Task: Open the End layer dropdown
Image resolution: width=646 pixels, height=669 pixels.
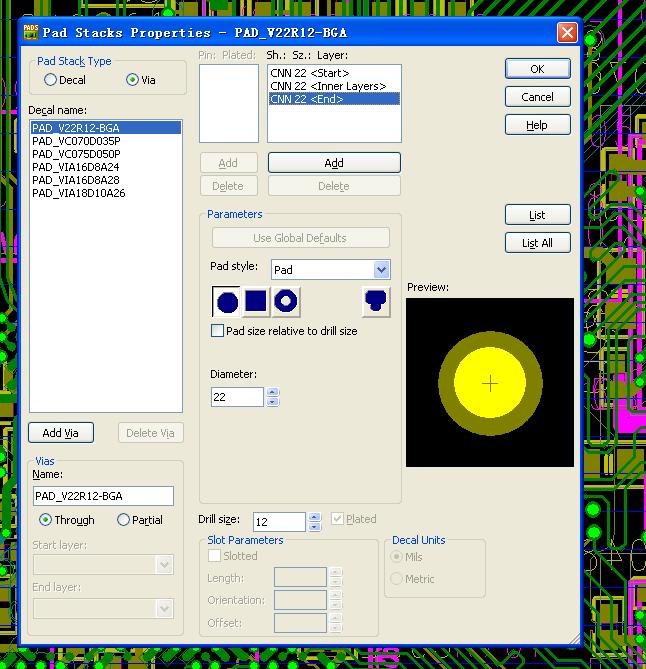Action: pyautogui.click(x=164, y=608)
